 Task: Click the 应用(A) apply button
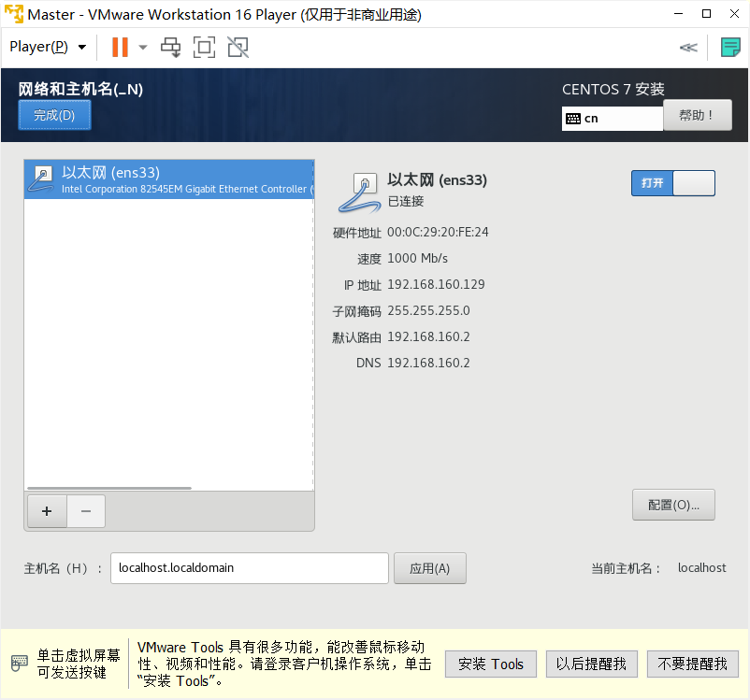[429, 568]
